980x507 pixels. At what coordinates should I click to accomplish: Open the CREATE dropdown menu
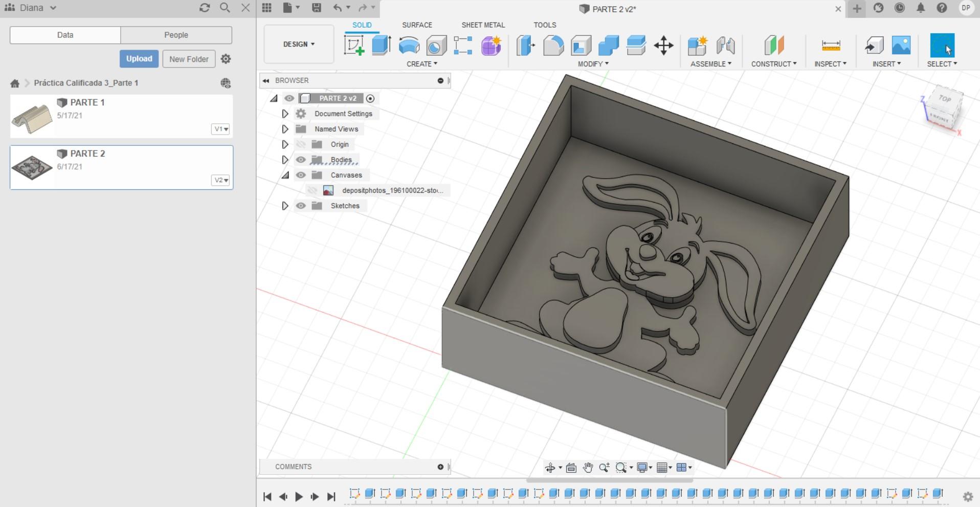coord(422,64)
